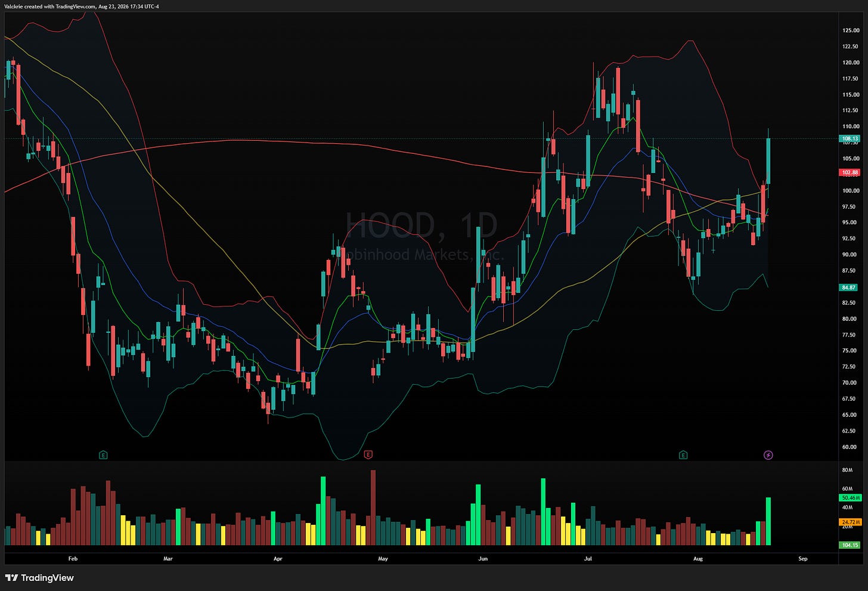
Task: Click the green earnings E marker in February
Action: (x=103, y=455)
